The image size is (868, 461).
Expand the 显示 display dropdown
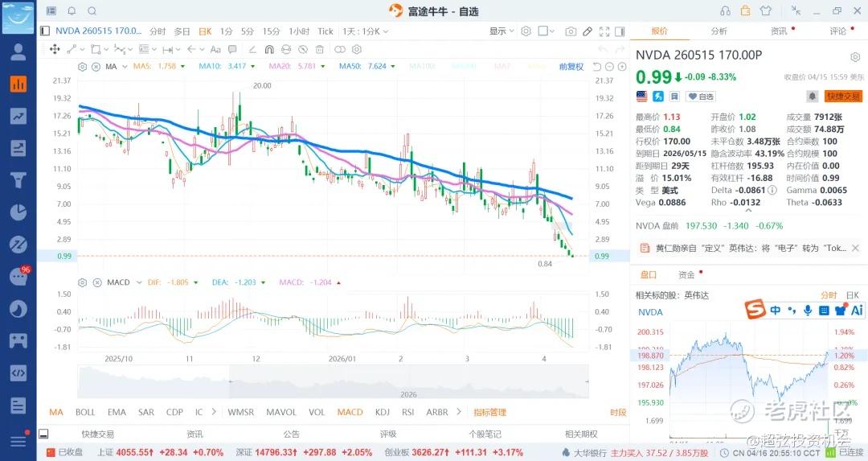502,31
